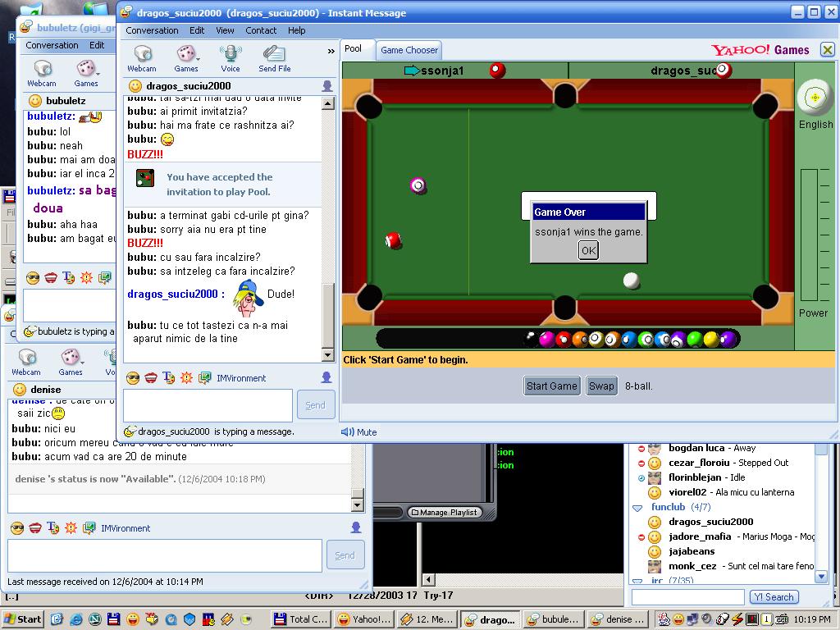Open Games in the denise chat window
This screenshot has height=630, width=840.
tap(71, 362)
